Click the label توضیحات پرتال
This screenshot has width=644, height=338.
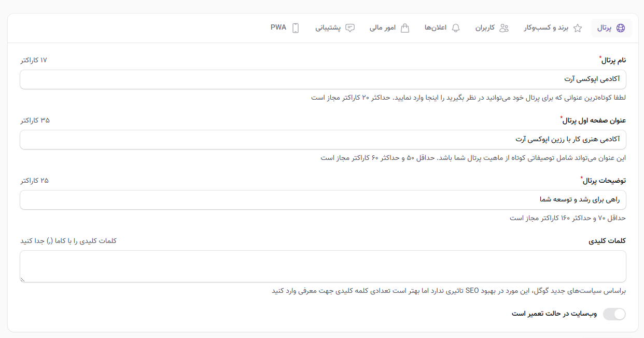[604, 181]
